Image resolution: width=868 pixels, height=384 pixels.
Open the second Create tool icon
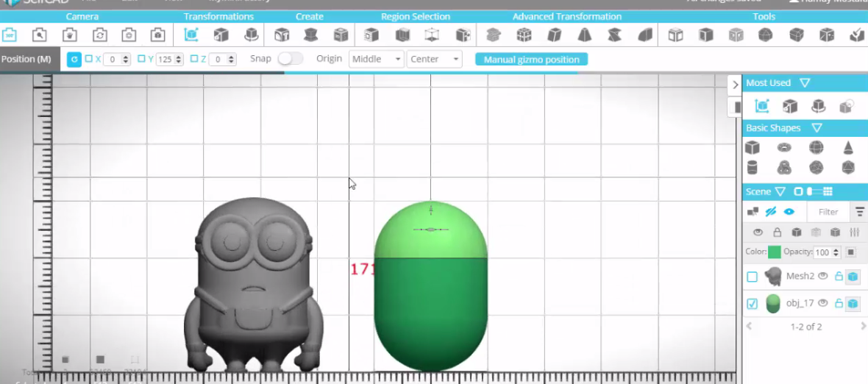tap(311, 35)
